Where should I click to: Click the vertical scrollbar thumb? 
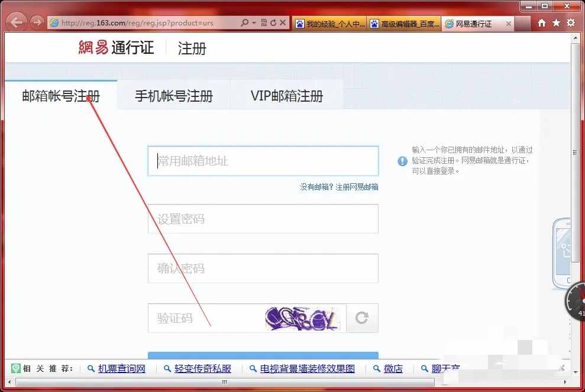coord(575,152)
